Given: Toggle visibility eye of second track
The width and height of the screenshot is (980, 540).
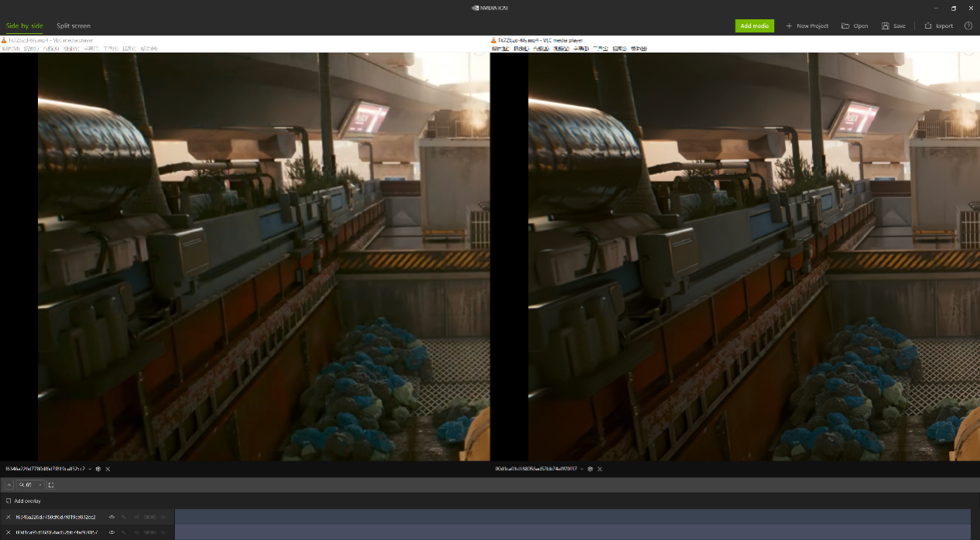Looking at the screenshot, I should coord(111,532).
